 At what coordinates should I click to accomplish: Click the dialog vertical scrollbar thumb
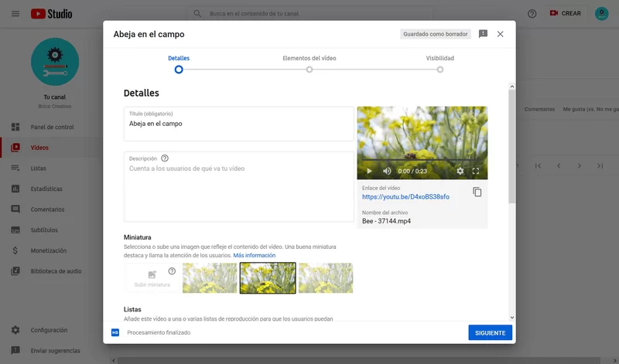click(512, 146)
